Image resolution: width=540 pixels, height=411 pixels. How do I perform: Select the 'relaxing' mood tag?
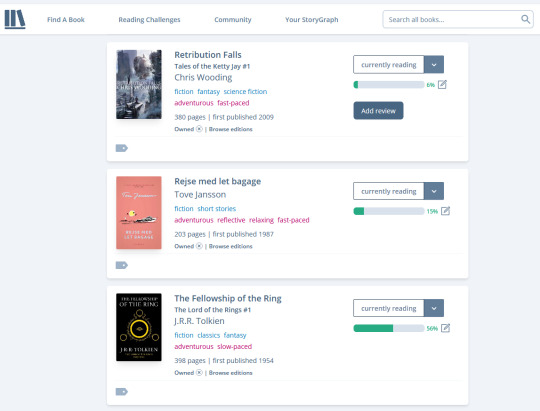pyautogui.click(x=261, y=220)
